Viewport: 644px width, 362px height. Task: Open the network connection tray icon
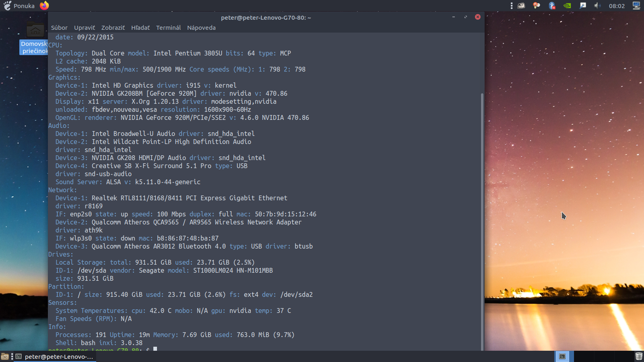[582, 6]
